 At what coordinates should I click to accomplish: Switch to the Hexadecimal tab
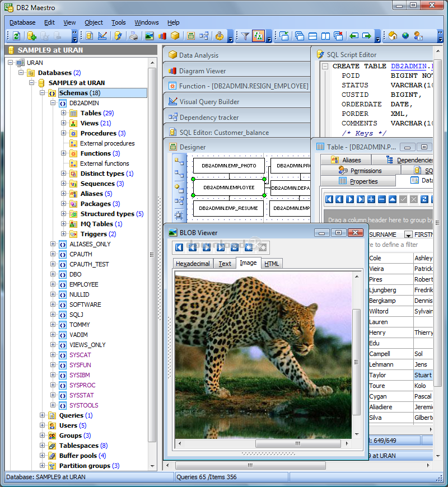(193, 264)
